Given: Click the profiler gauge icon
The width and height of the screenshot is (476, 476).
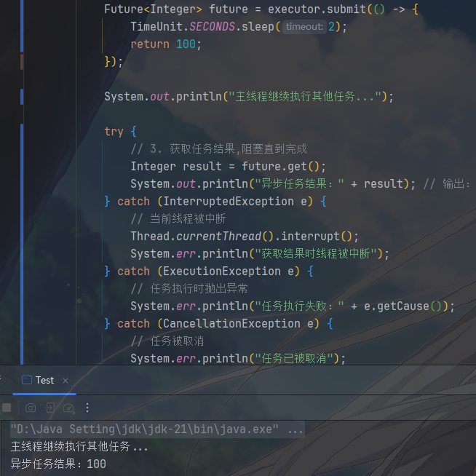Looking at the screenshot, I should click(x=68, y=408).
